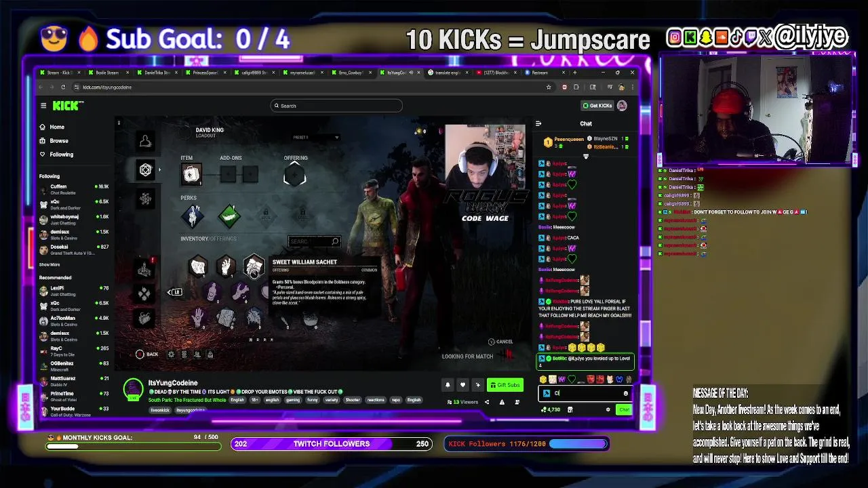
Task: Click the Get KICKs button
Action: [597, 106]
